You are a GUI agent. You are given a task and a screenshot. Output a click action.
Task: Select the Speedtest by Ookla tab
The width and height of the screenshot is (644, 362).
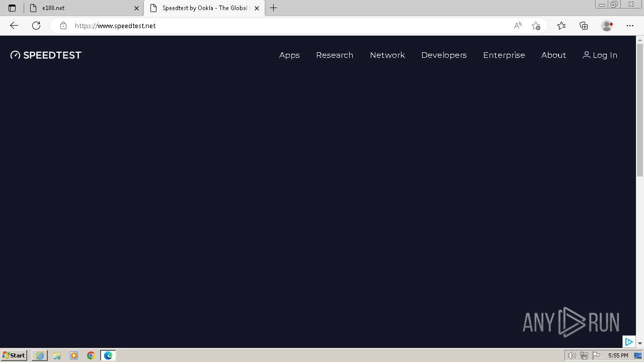click(204, 8)
